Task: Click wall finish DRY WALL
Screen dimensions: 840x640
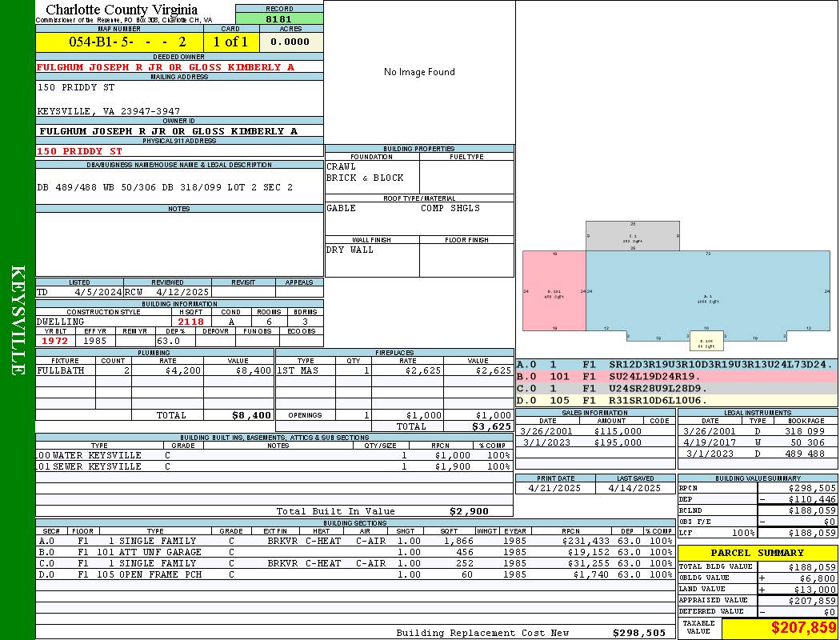Action: [x=350, y=250]
